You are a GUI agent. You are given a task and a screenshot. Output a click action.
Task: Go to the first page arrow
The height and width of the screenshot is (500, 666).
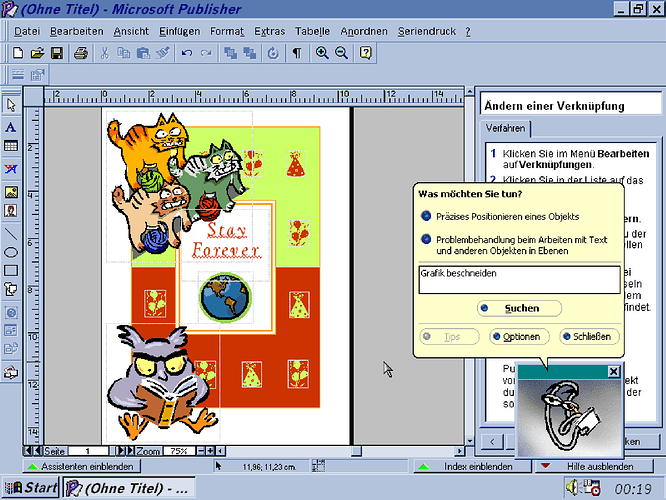point(28,451)
